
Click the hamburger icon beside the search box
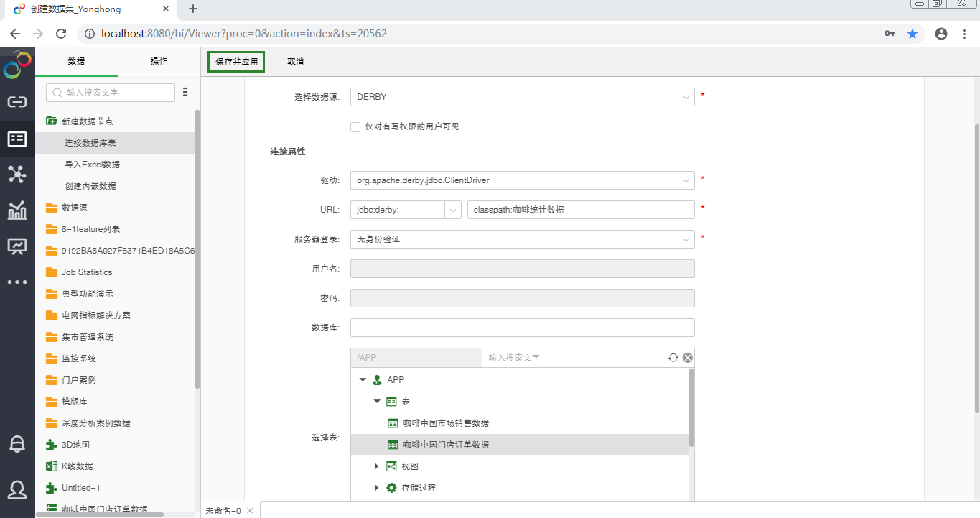point(185,92)
